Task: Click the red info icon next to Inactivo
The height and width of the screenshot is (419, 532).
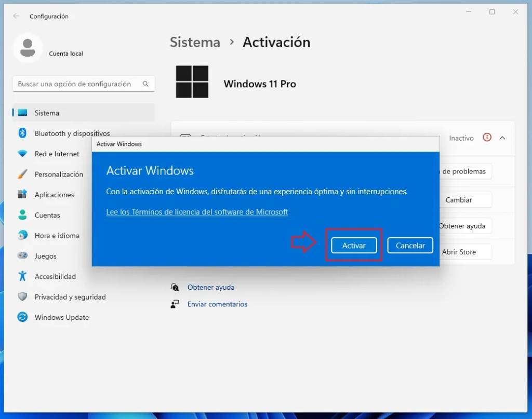Action: pos(487,138)
